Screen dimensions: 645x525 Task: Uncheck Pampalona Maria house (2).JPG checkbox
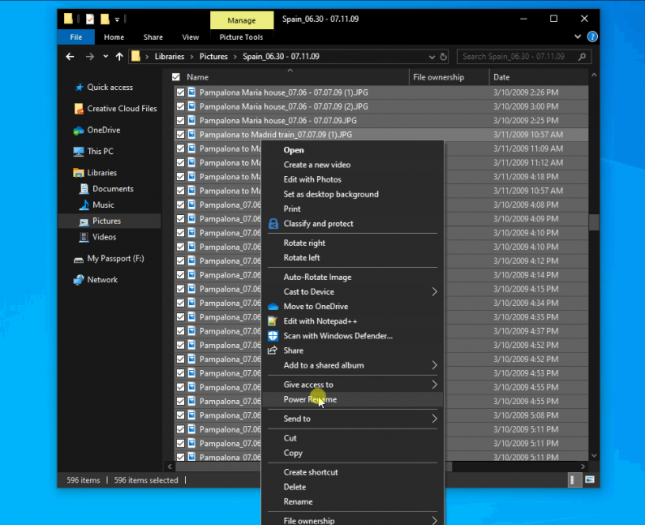180,107
